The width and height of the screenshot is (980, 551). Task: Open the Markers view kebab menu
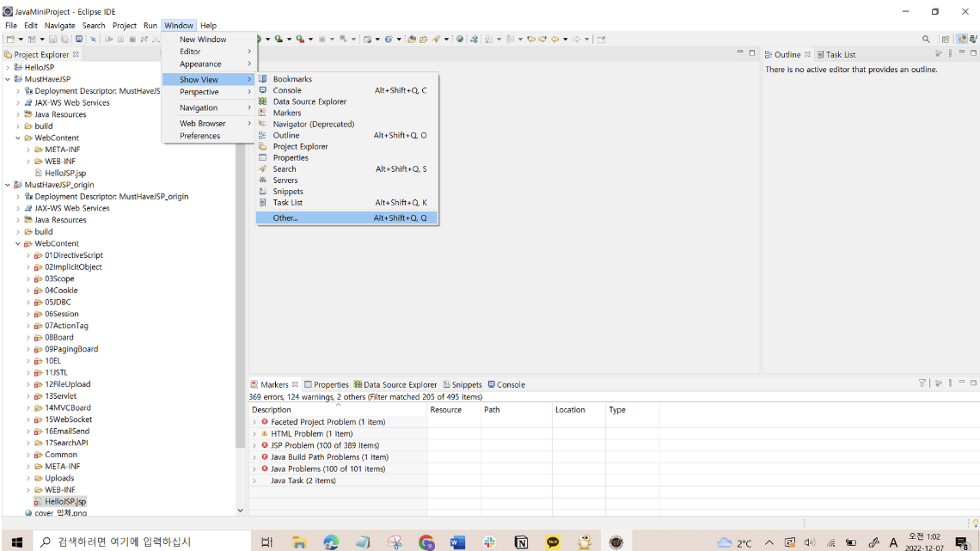pyautogui.click(x=950, y=383)
